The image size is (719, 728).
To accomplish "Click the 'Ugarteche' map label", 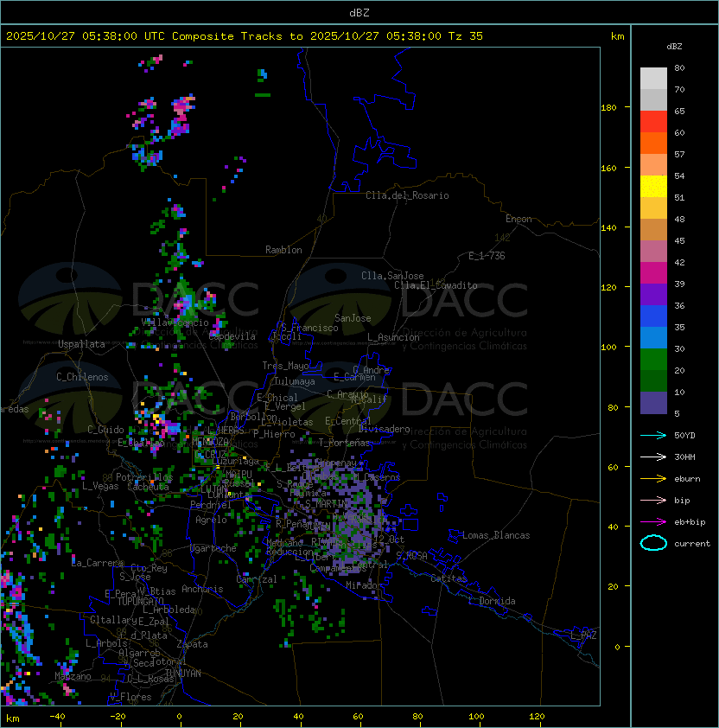I will 213,548.
